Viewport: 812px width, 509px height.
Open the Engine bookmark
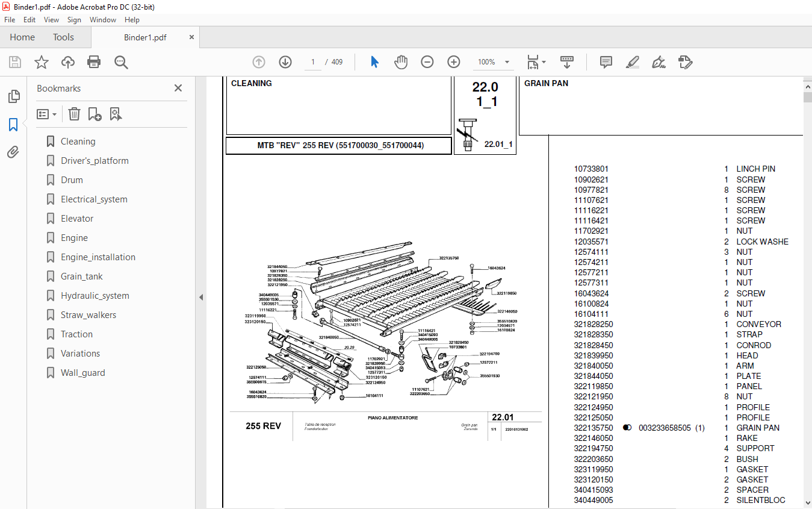(x=74, y=238)
